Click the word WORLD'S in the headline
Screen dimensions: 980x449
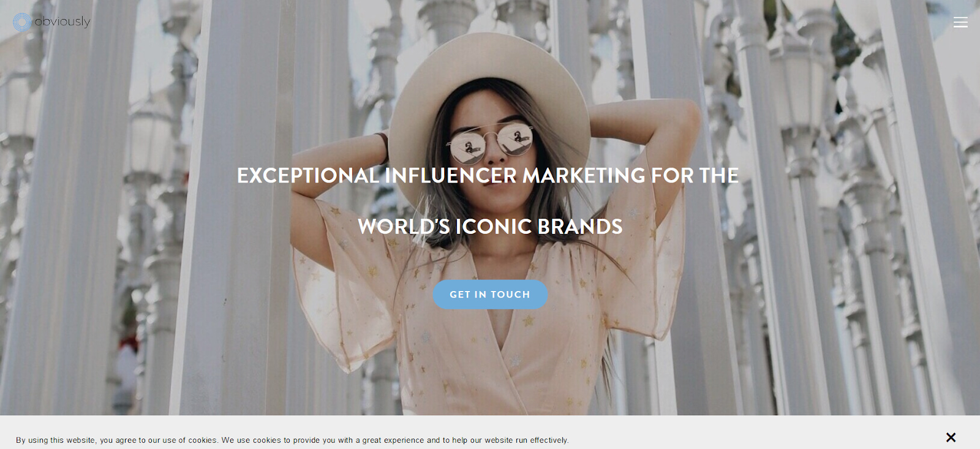click(404, 227)
